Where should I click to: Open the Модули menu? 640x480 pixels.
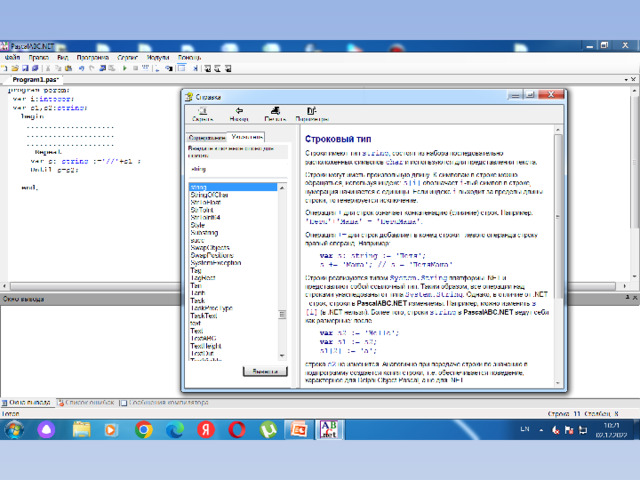pyautogui.click(x=158, y=58)
